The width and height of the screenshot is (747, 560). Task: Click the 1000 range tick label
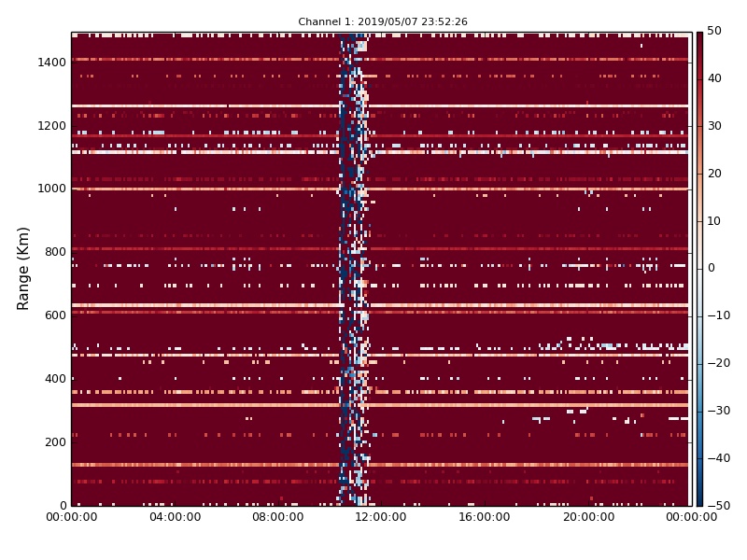click(x=52, y=189)
